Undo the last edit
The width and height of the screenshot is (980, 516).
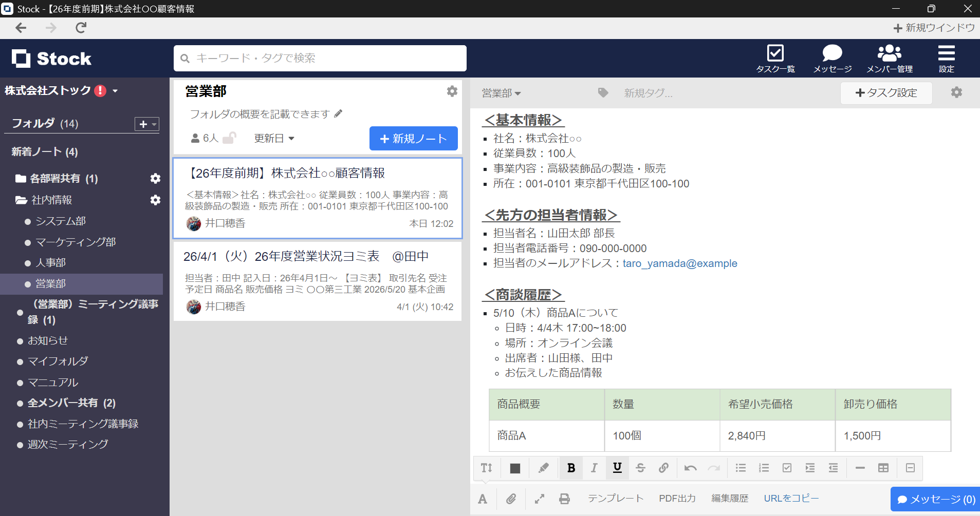pyautogui.click(x=690, y=468)
